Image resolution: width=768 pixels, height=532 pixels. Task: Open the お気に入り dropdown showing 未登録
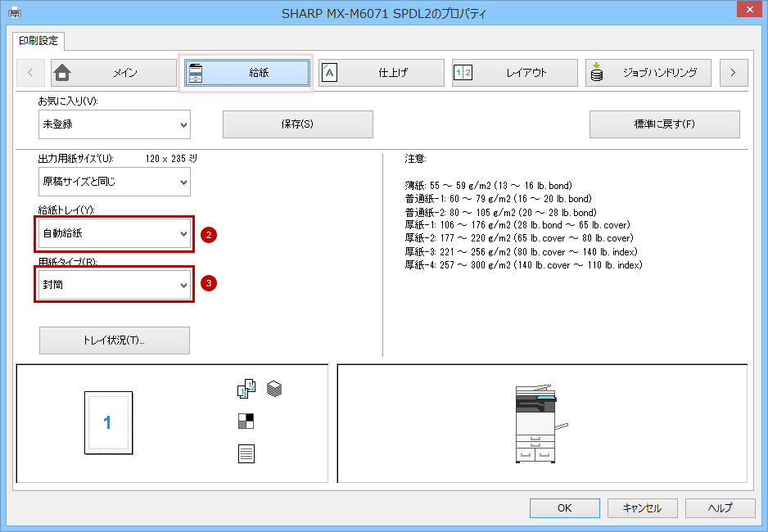(x=115, y=124)
